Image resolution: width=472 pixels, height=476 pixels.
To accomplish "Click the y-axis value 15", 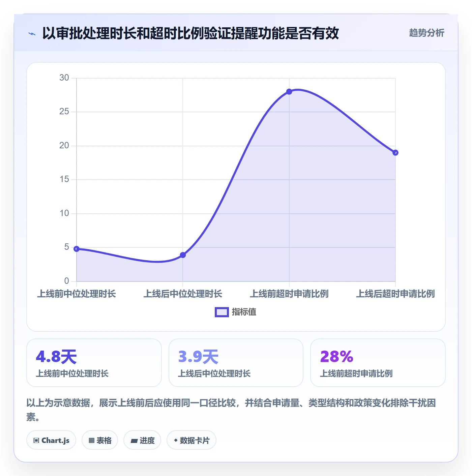I will click(64, 179).
